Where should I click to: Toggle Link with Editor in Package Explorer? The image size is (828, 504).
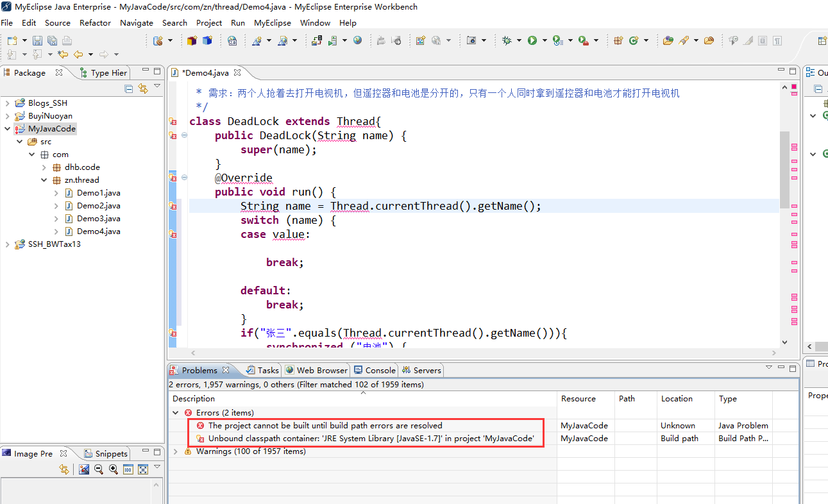pos(143,88)
